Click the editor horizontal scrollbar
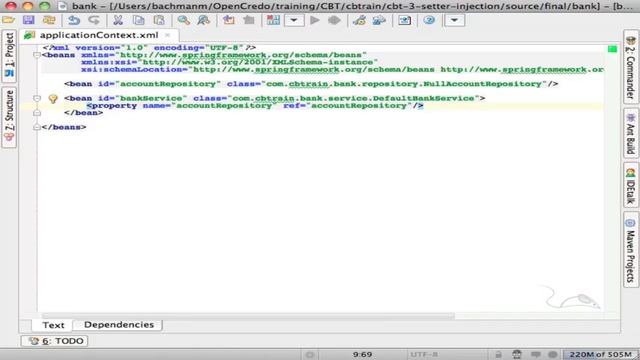This screenshot has height=360, width=640. click(248, 316)
